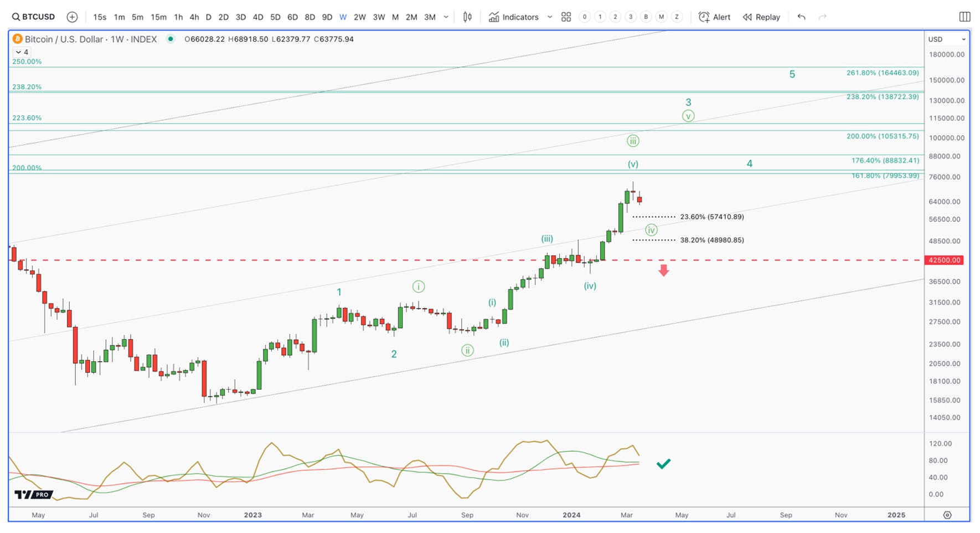Toggle the circled B quick button
The height and width of the screenshot is (533, 980).
pyautogui.click(x=646, y=17)
